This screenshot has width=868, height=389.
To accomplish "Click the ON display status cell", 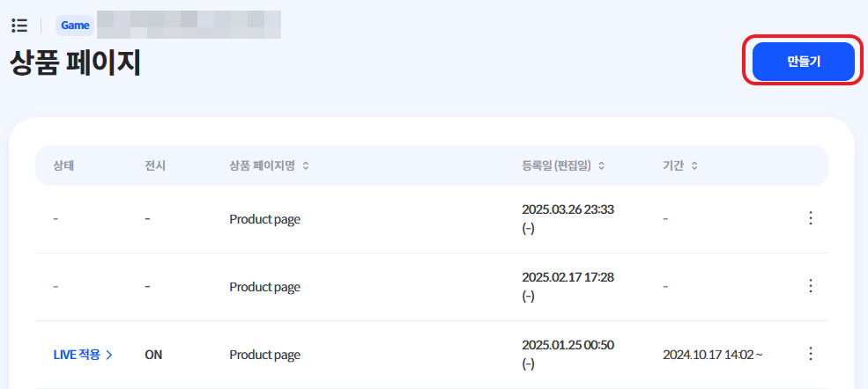I will (x=153, y=355).
